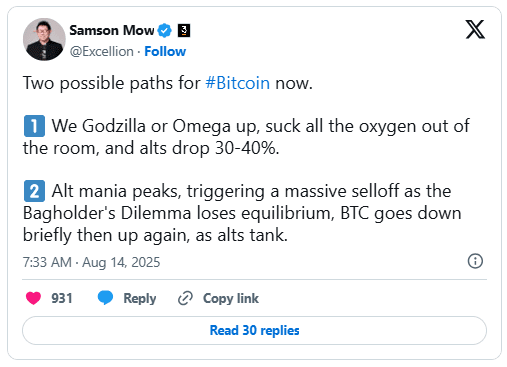The image size is (507, 367).
Task: Click the blue reply speech bubble icon
Action: 105,298
